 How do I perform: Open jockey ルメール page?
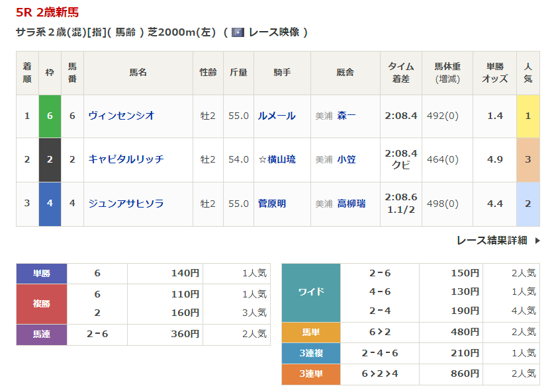click(277, 116)
